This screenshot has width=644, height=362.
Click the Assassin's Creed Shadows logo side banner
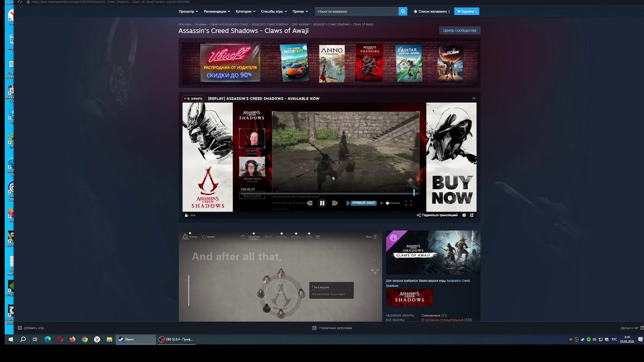tap(207, 157)
